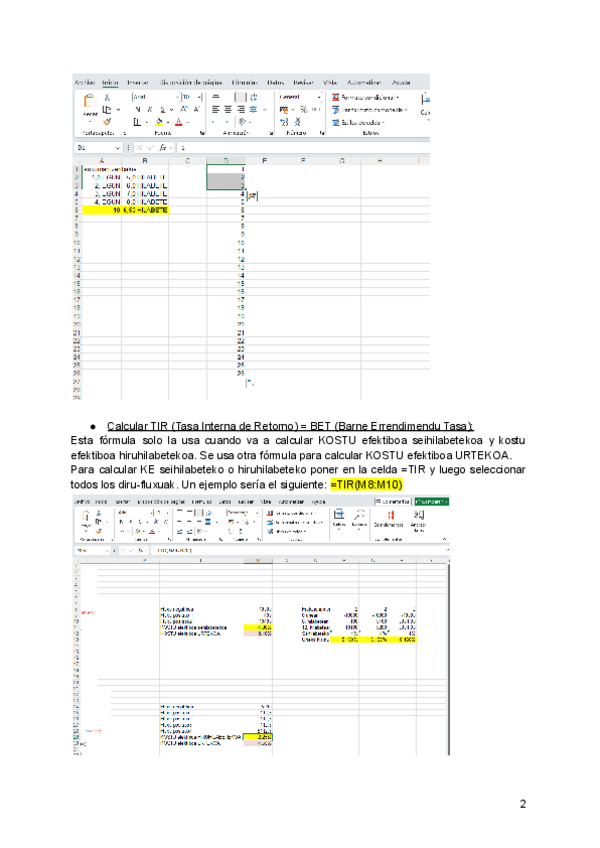Apply red font color in upper ribbon
This screenshot has width=600, height=848.
pos(179,122)
